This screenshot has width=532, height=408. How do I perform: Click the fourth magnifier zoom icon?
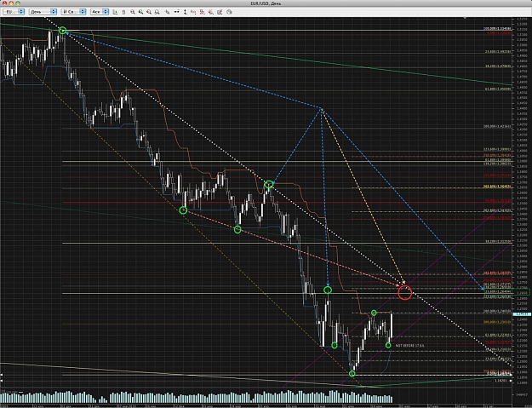point(157,12)
